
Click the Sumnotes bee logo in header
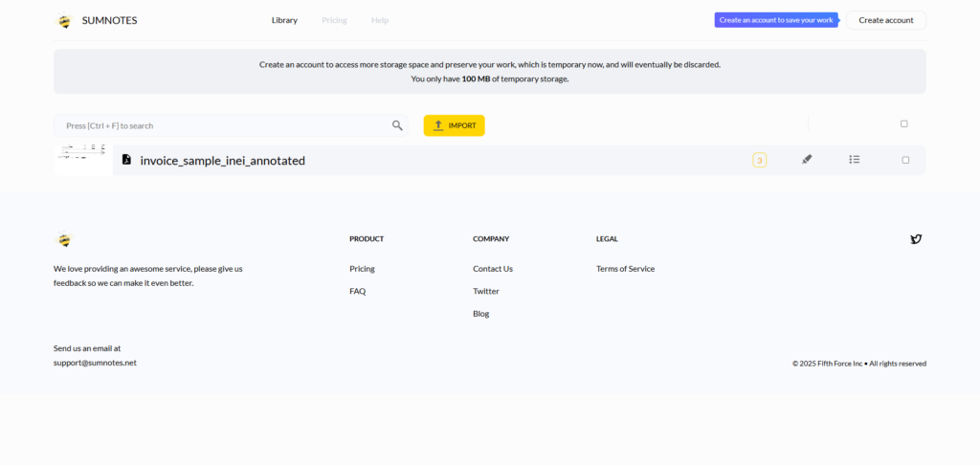click(64, 20)
